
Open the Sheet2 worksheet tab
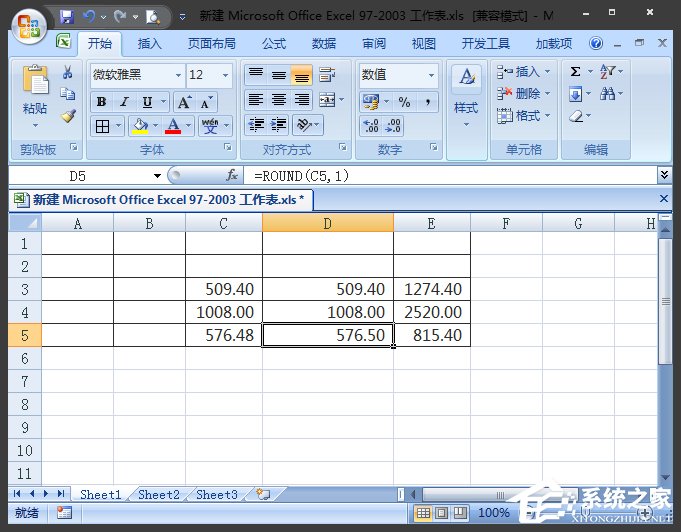point(159,494)
